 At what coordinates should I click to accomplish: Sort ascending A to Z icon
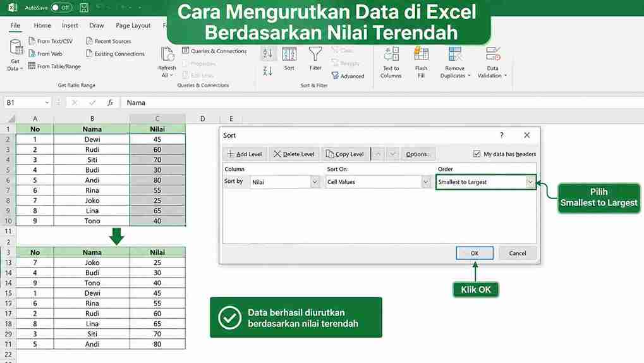point(268,54)
